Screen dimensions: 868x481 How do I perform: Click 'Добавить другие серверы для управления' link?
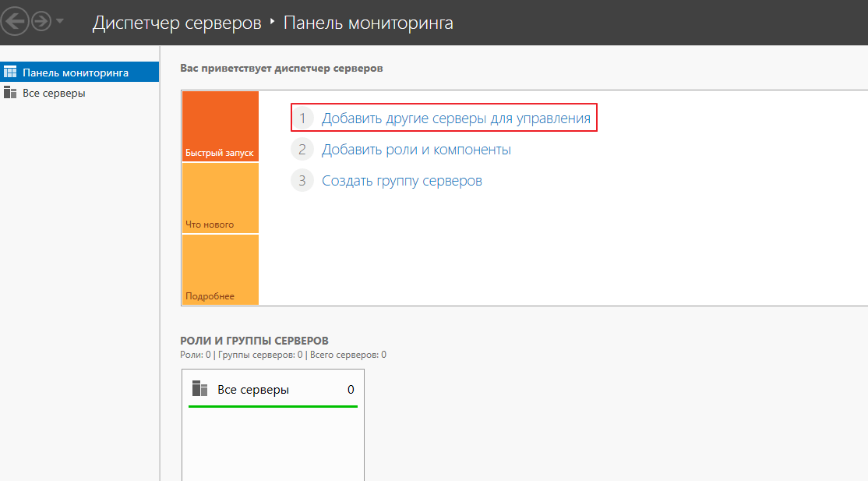456,118
